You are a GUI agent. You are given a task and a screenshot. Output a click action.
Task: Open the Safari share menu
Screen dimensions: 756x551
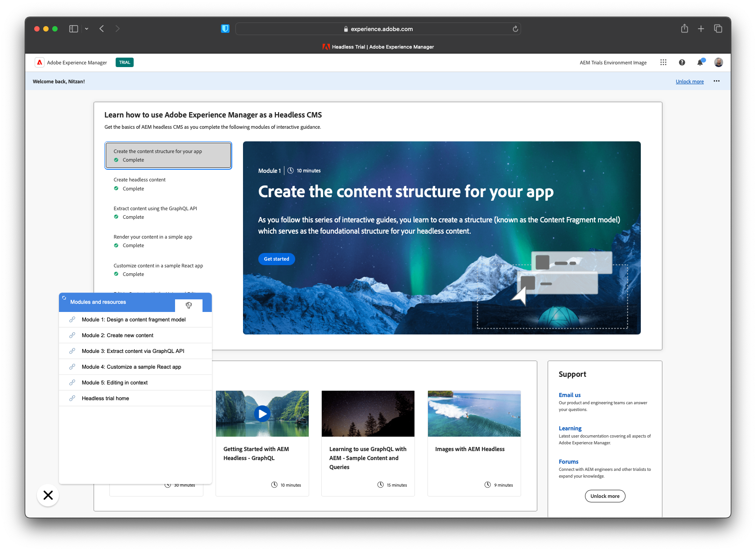pos(684,28)
